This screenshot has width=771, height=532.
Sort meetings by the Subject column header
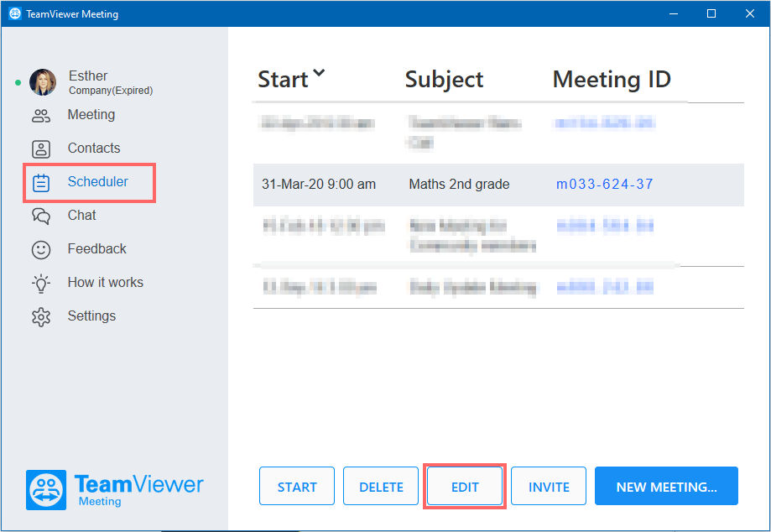[x=444, y=79]
